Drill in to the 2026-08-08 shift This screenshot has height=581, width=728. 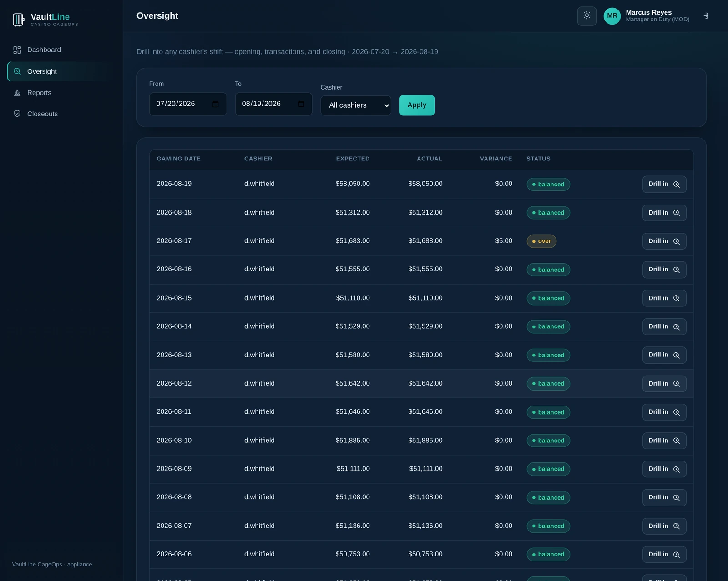(x=664, y=497)
